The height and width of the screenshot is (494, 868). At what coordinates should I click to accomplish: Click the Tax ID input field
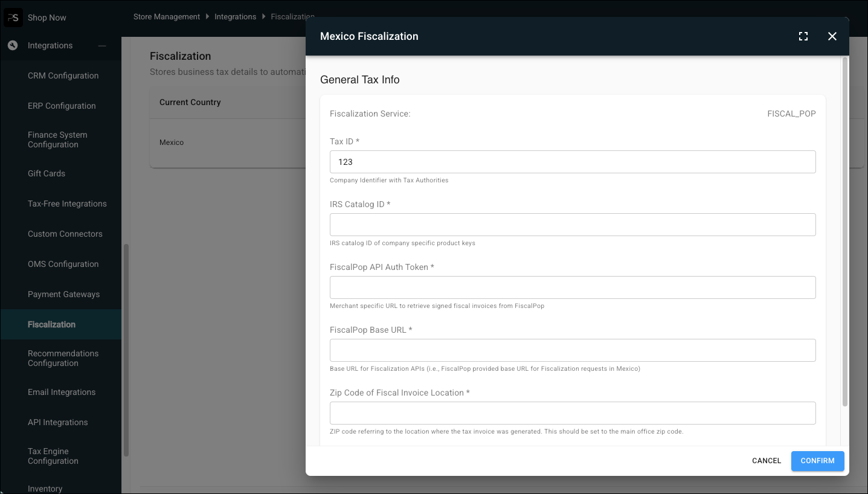click(573, 162)
